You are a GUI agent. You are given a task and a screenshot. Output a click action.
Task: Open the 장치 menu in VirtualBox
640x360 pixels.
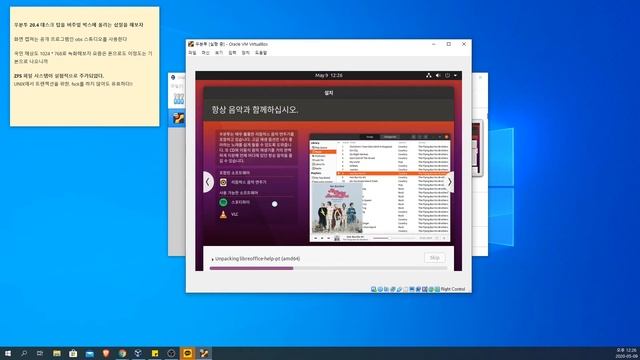[245, 53]
